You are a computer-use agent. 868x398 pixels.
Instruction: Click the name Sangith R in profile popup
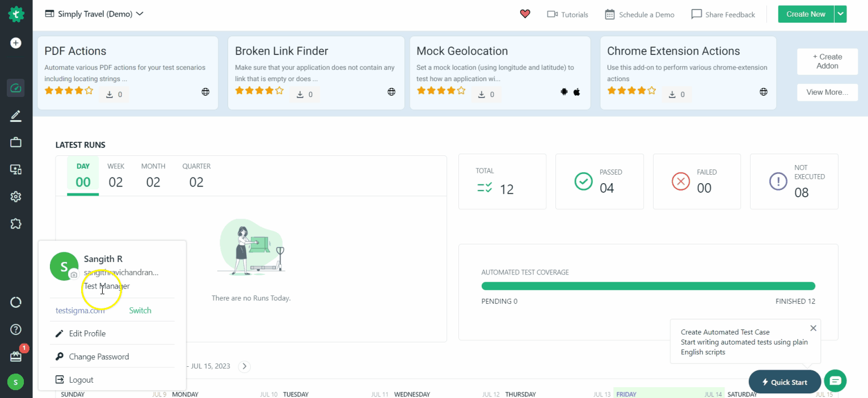click(103, 259)
